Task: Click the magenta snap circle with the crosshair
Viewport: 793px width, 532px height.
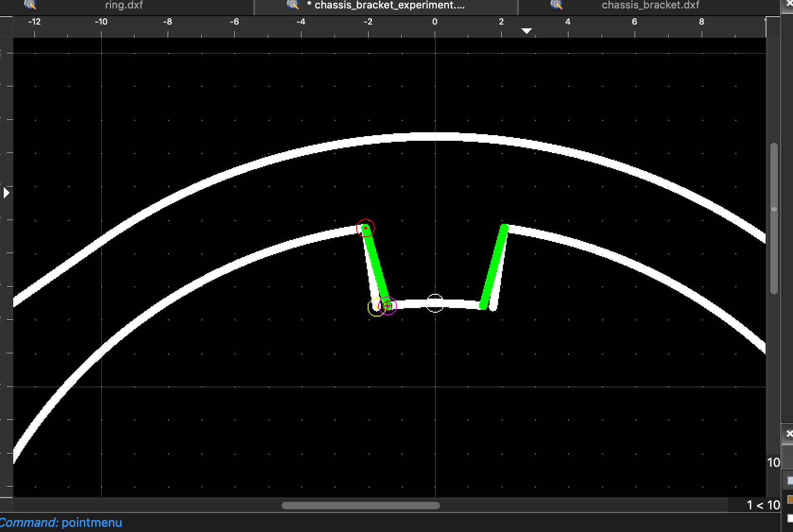Action: [x=388, y=306]
